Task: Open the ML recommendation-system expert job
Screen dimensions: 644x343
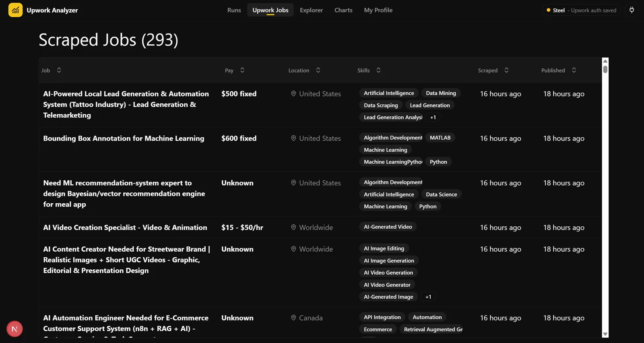Action: pyautogui.click(x=124, y=193)
